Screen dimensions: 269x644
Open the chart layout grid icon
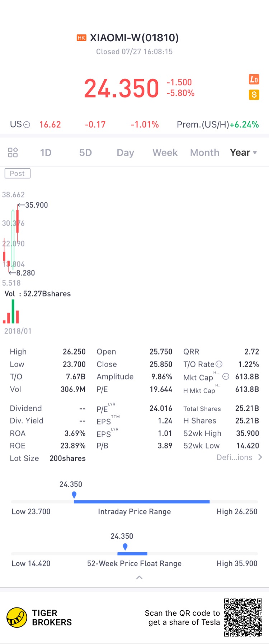[x=13, y=153]
